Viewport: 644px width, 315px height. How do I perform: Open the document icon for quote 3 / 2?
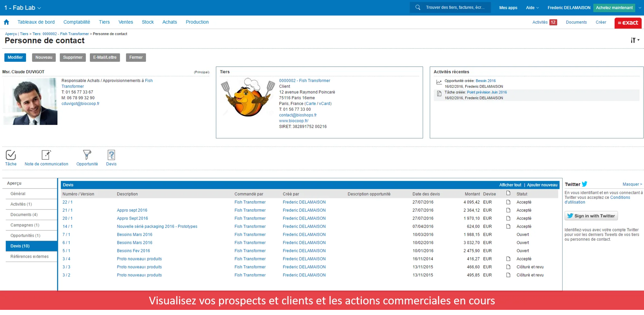click(508, 275)
